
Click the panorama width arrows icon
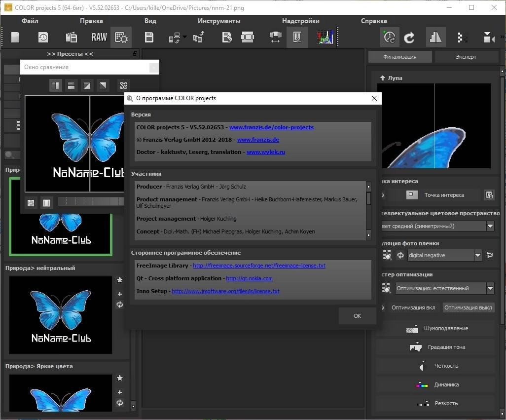[x=275, y=38]
